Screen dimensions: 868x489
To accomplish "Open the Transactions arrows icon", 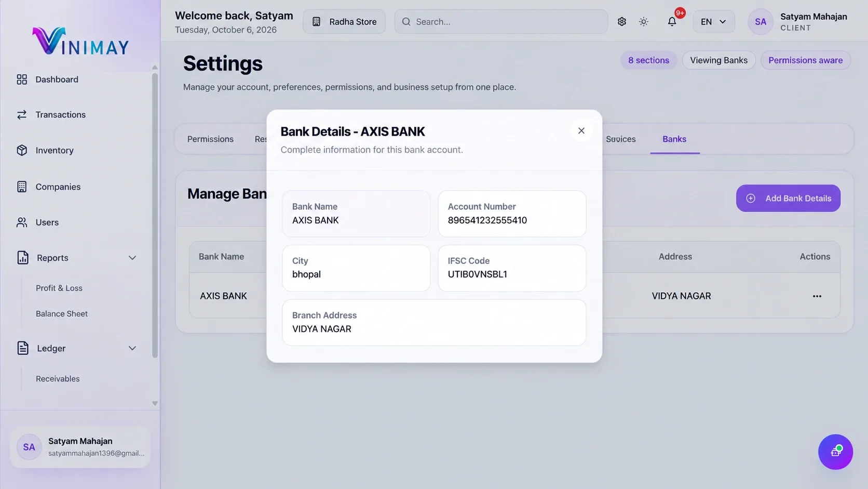I will (x=22, y=115).
